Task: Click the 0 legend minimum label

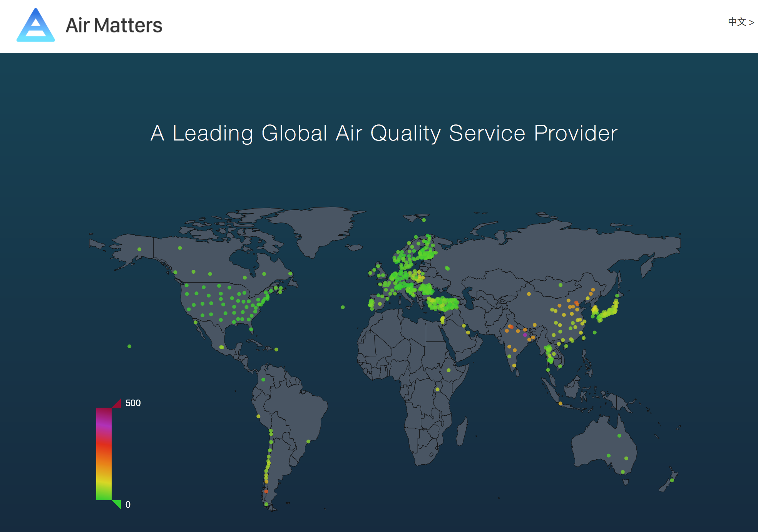Action: [x=128, y=505]
